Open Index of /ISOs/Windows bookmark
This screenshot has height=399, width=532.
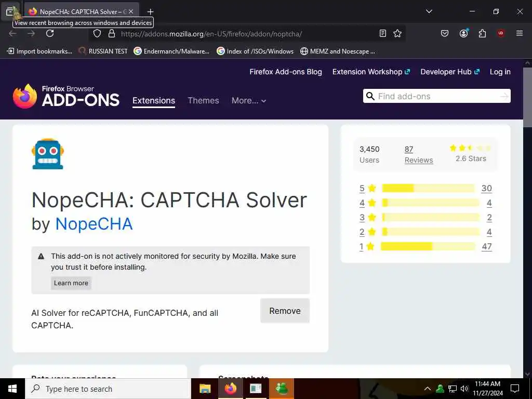click(255, 51)
